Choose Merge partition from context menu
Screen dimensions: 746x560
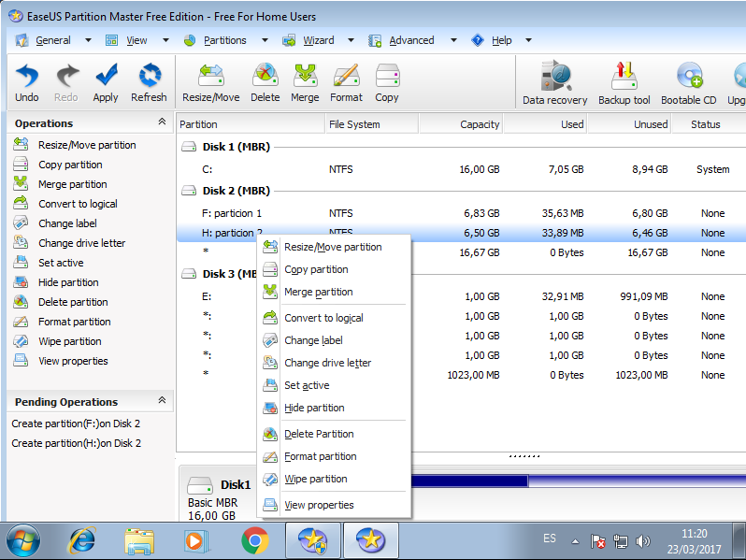pos(334,292)
